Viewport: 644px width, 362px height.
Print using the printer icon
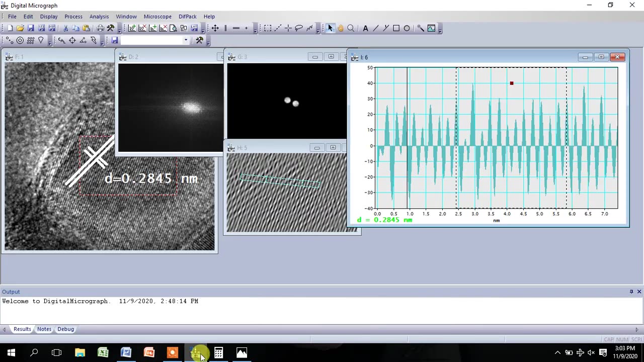coord(100,28)
